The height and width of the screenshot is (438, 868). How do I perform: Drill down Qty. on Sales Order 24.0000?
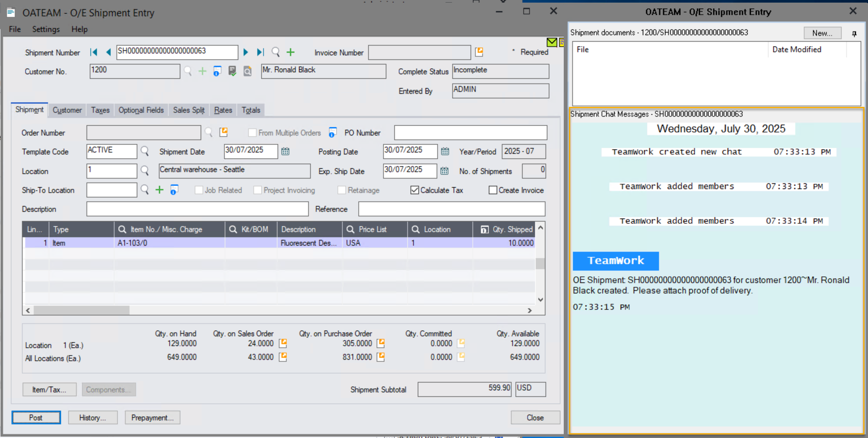coord(283,343)
